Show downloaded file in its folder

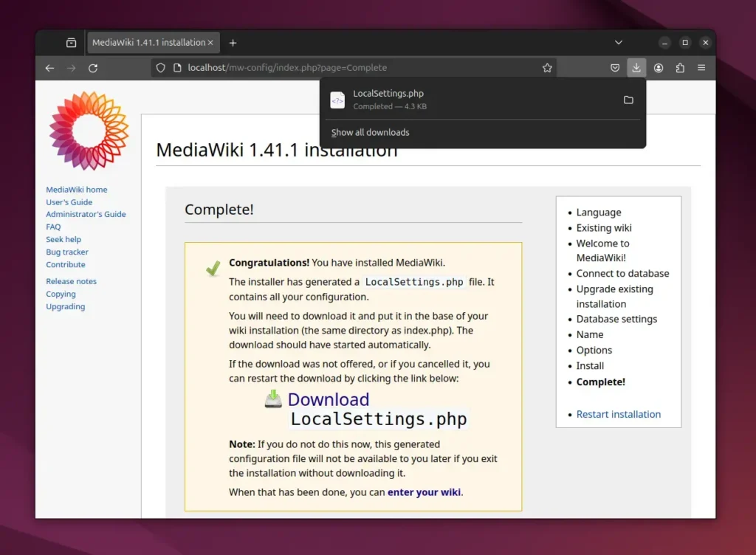[628, 100]
